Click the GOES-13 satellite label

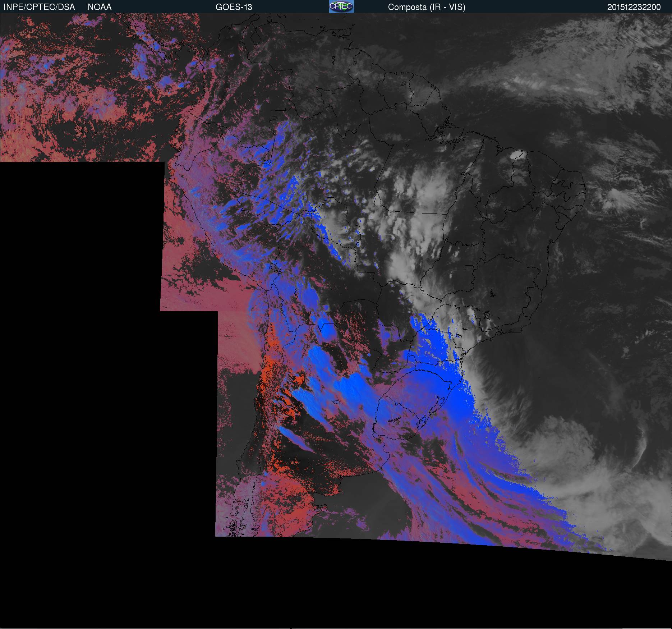click(234, 7)
